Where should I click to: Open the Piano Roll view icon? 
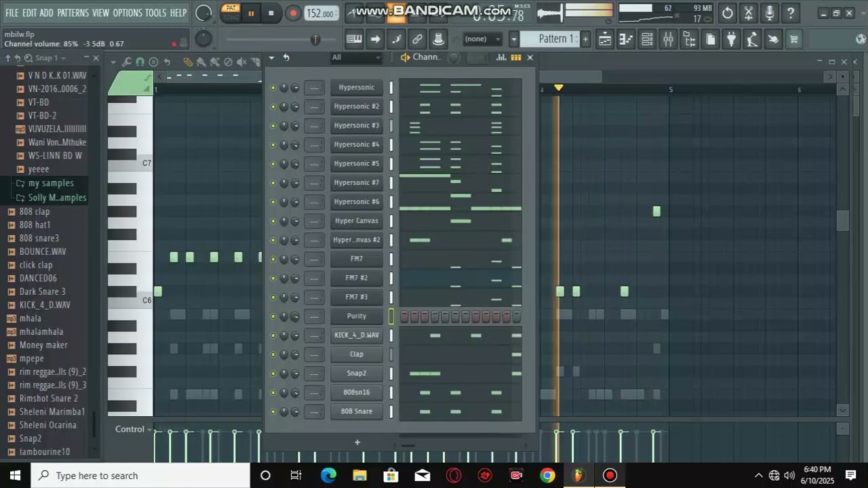coord(626,39)
